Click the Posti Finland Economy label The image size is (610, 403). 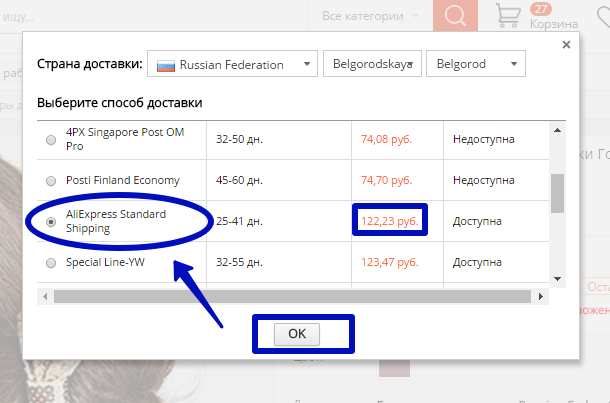click(x=123, y=180)
